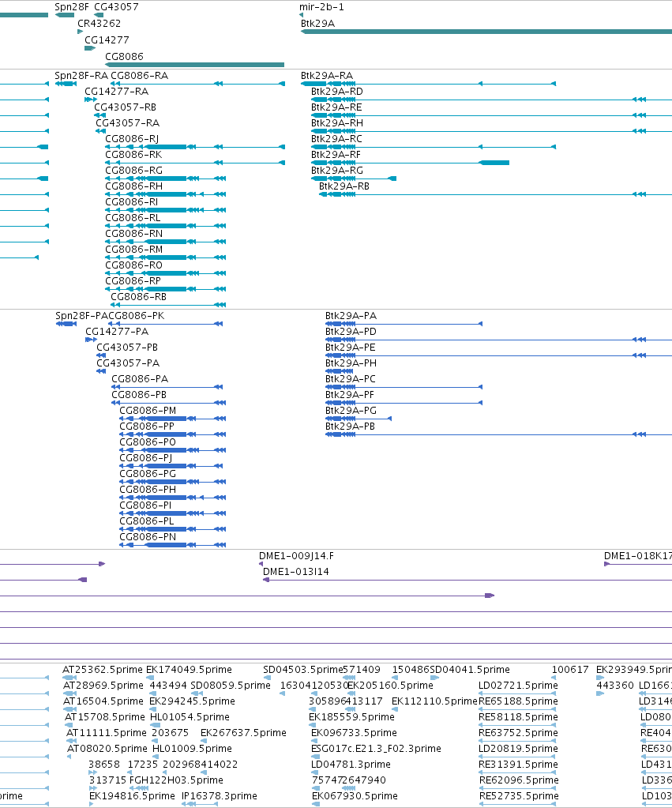Screen dimensions: 672x808
Task: Click the CR43262 gene label
Action: pos(99,24)
